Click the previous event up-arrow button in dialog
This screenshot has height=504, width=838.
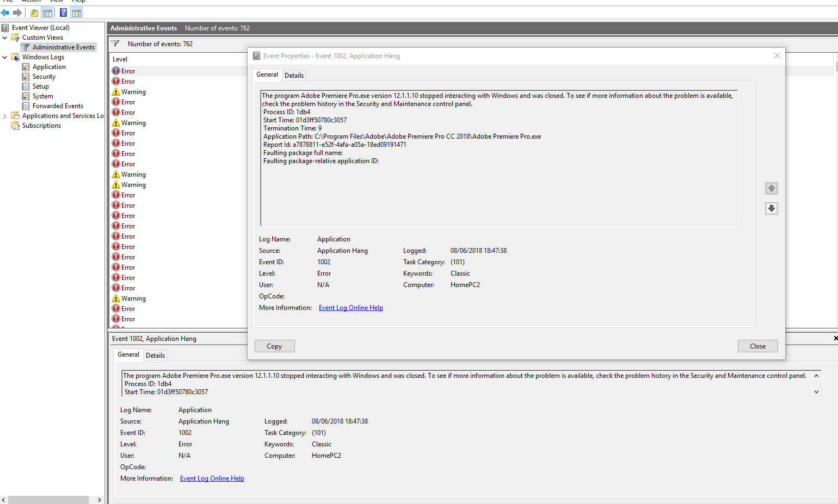point(772,188)
